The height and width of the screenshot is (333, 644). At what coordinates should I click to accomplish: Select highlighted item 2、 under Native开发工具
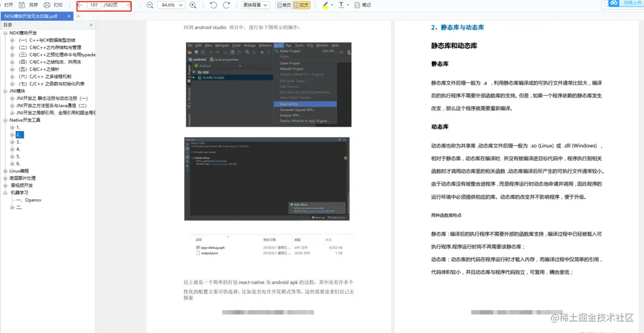click(x=20, y=134)
